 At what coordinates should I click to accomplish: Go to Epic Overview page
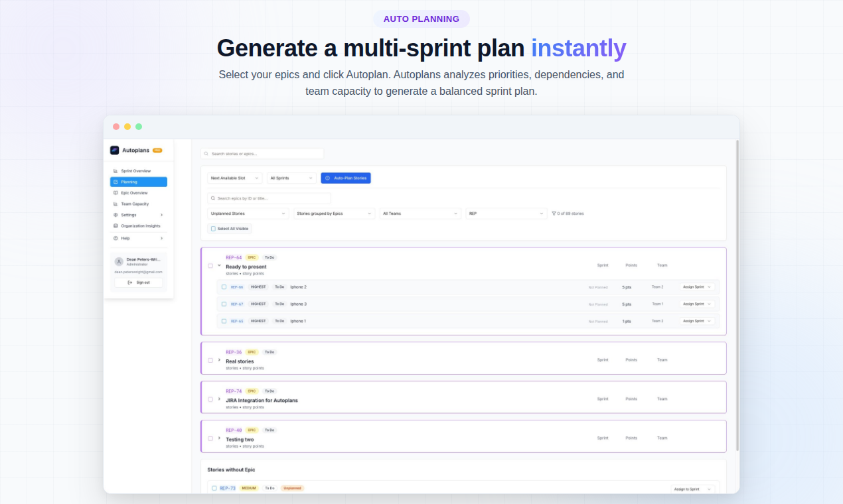[x=139, y=193]
